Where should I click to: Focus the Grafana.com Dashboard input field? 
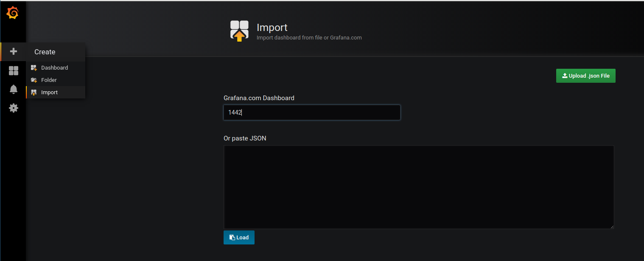[312, 112]
